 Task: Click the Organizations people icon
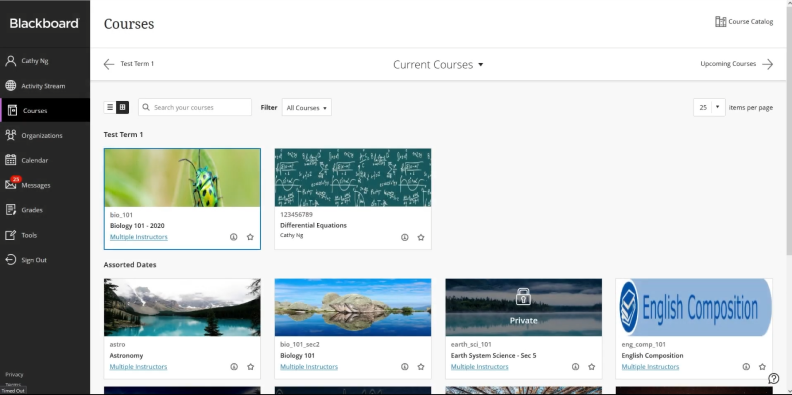11,135
